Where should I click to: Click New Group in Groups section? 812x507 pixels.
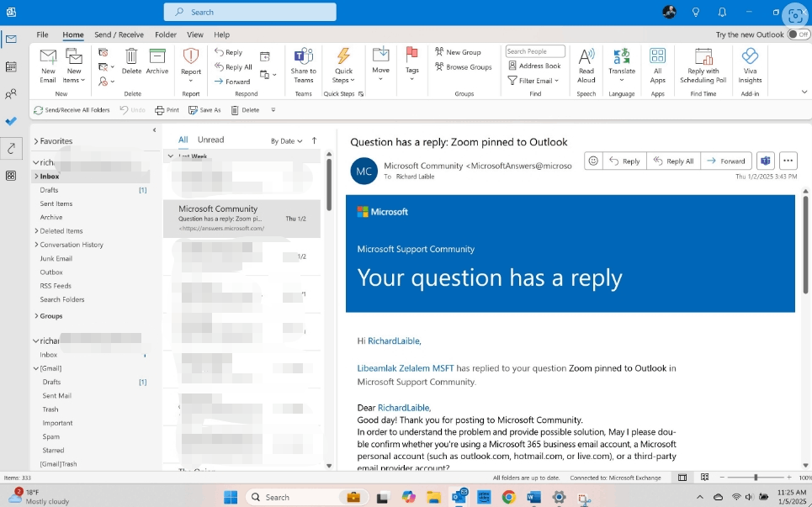pyautogui.click(x=459, y=52)
